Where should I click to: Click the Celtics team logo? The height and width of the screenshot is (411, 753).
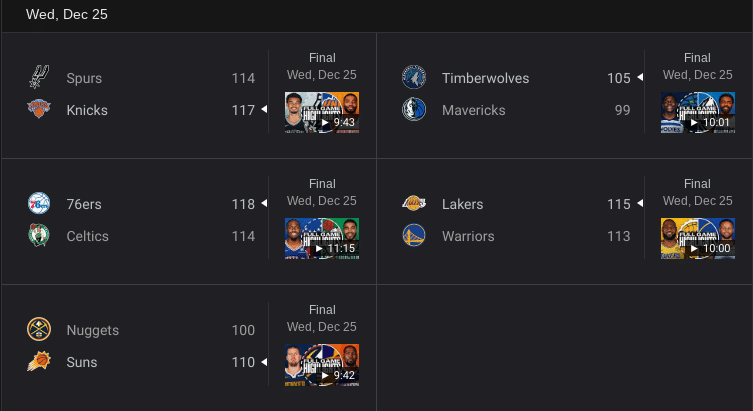[38, 236]
